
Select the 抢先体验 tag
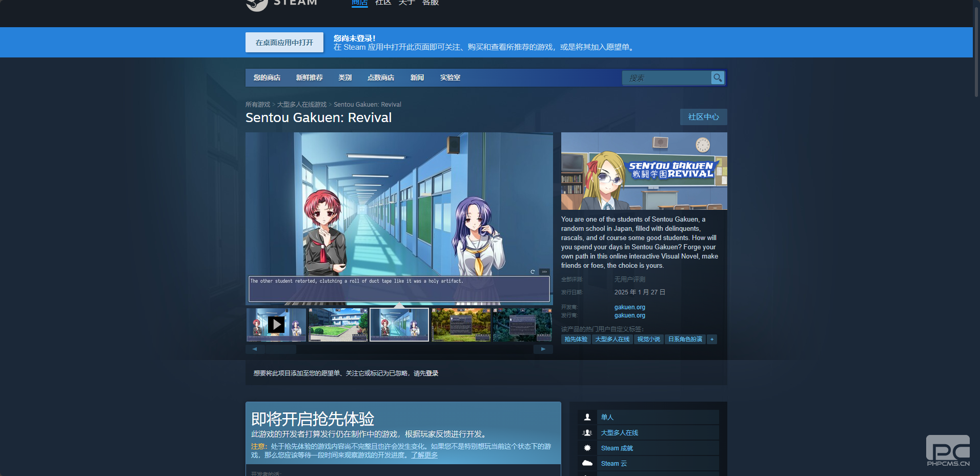tap(576, 339)
